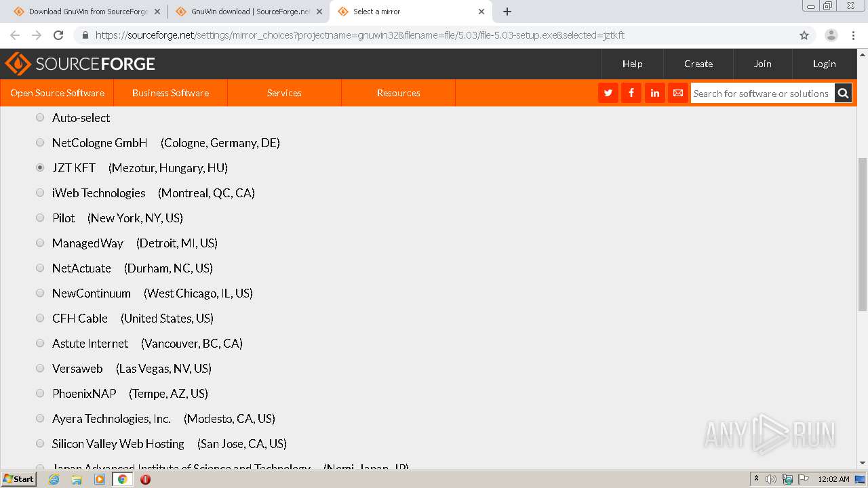Reload the page
The width and height of the screenshot is (868, 488).
click(x=58, y=35)
